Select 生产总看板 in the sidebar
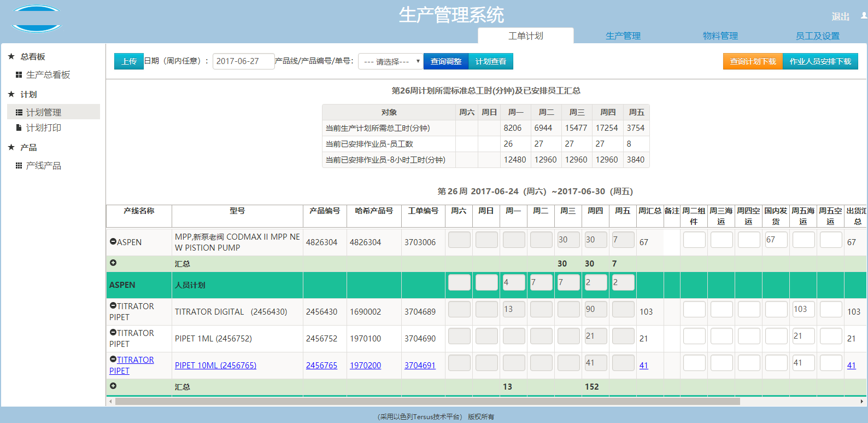The image size is (868, 423). point(48,74)
